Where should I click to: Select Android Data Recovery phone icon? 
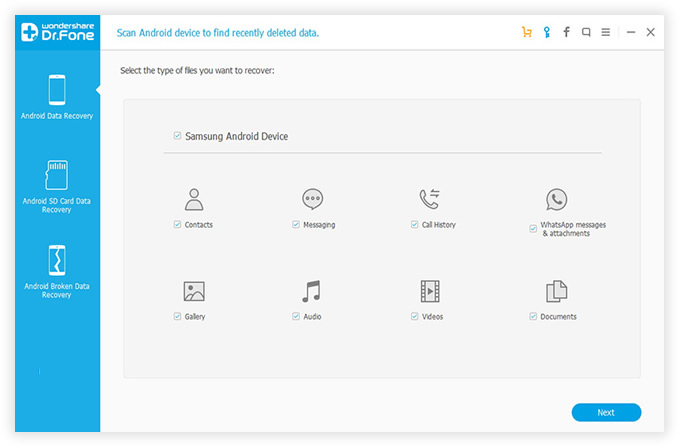[57, 90]
